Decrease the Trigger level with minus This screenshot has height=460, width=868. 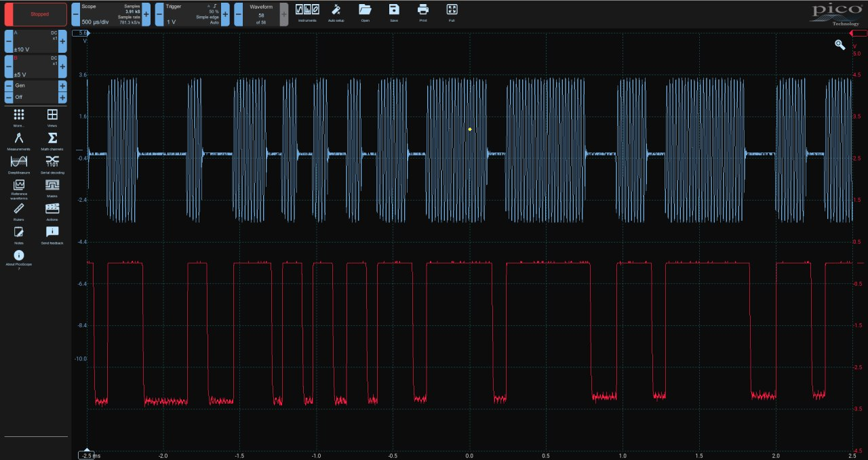[x=159, y=14]
